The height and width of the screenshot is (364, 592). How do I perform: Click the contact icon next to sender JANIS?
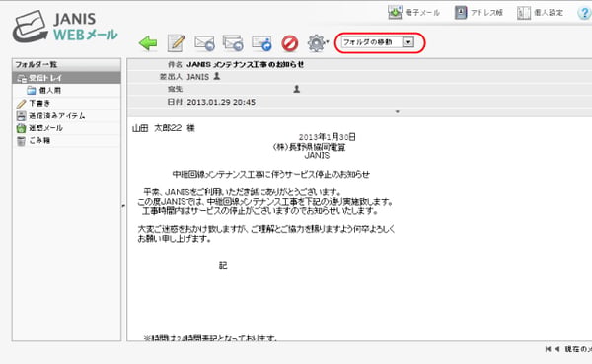pos(217,76)
